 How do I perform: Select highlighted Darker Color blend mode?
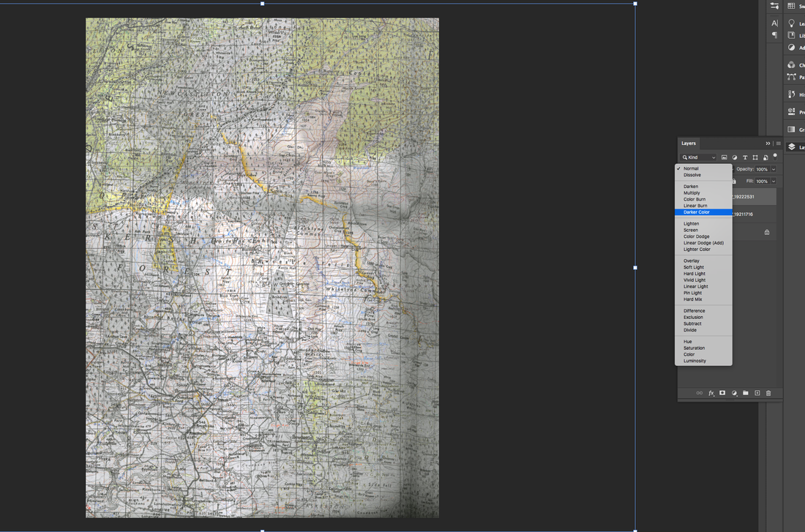[x=703, y=212]
